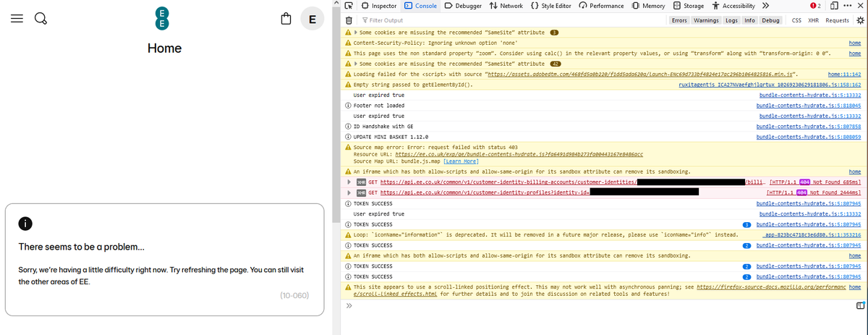Open the shopping basket icon
The width and height of the screenshot is (868, 335).
tap(287, 19)
